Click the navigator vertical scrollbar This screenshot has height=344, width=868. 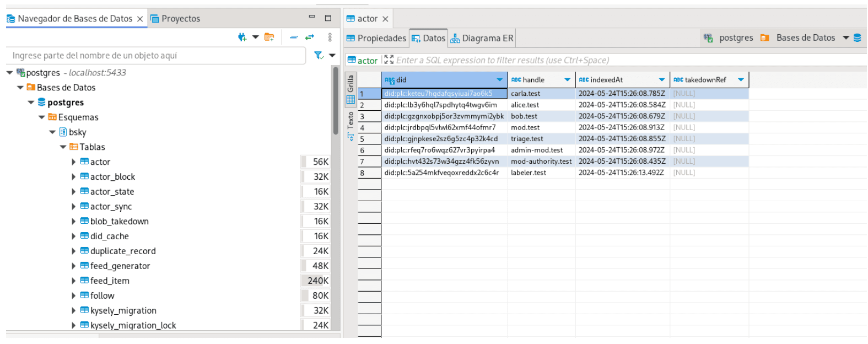[x=336, y=100]
